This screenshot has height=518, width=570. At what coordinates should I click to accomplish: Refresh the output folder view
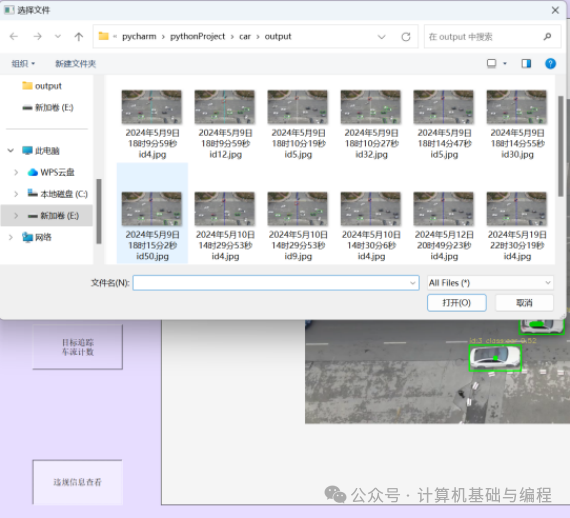(406, 37)
